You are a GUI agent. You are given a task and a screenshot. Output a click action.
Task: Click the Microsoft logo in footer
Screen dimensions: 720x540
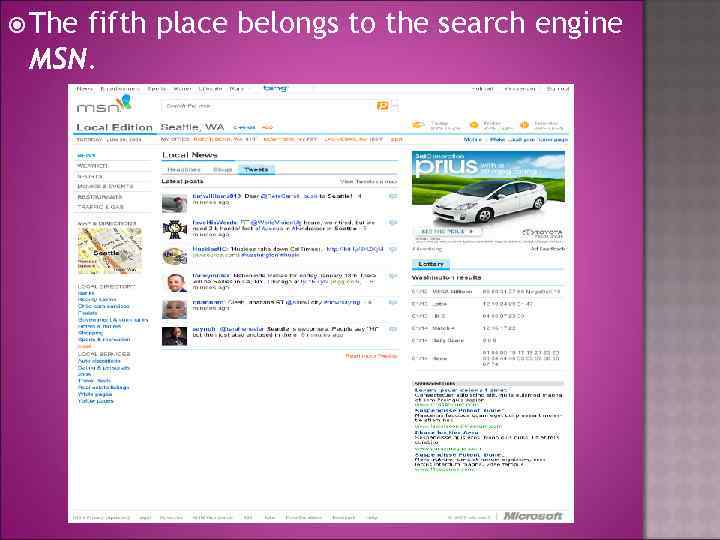(x=533, y=516)
